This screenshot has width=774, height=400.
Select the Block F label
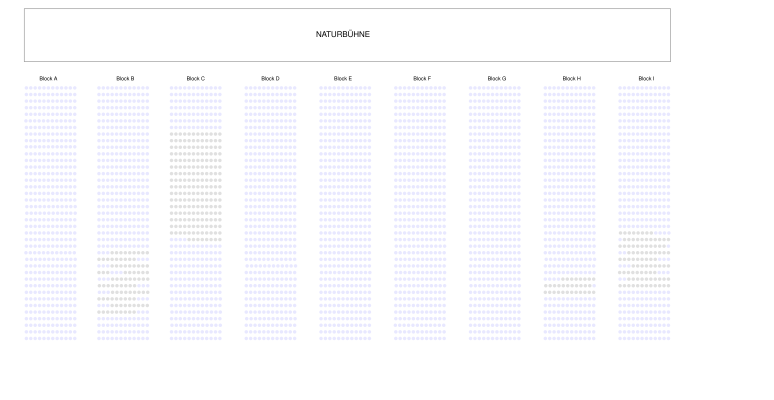(x=422, y=78)
